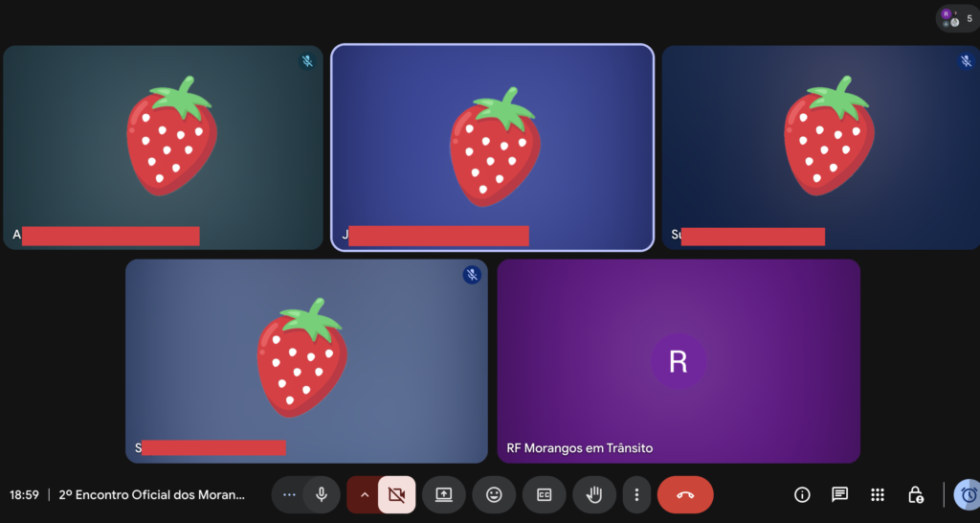Send a reaction with the emoji icon

[x=494, y=494]
